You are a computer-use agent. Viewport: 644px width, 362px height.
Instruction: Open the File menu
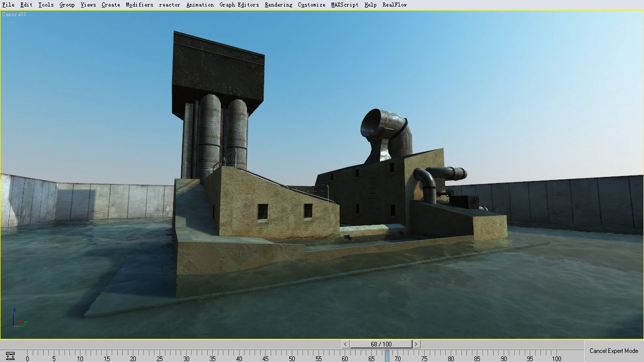(8, 5)
